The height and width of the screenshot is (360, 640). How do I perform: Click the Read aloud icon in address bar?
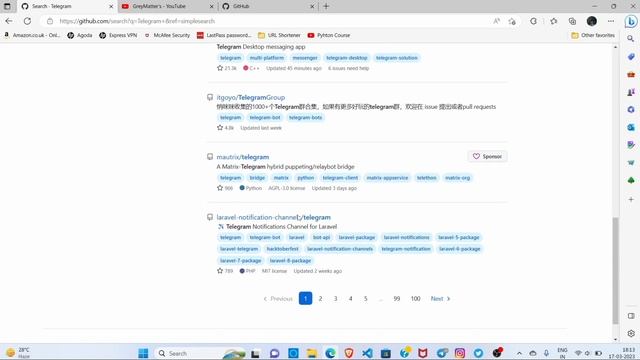pyautogui.click(x=496, y=21)
